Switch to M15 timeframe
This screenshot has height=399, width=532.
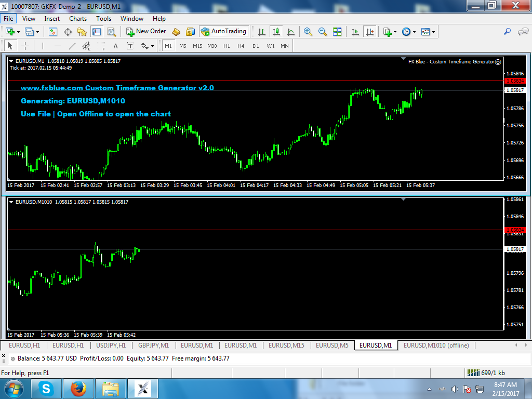[197, 46]
